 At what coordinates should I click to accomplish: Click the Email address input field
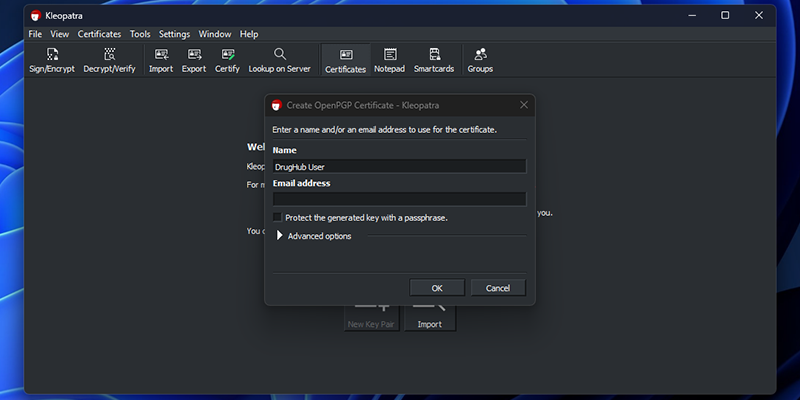[399, 199]
